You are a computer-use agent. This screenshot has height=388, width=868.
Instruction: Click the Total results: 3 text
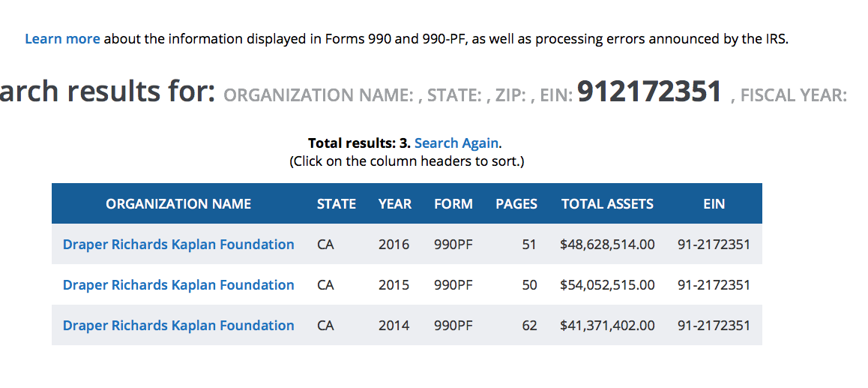pos(358,143)
